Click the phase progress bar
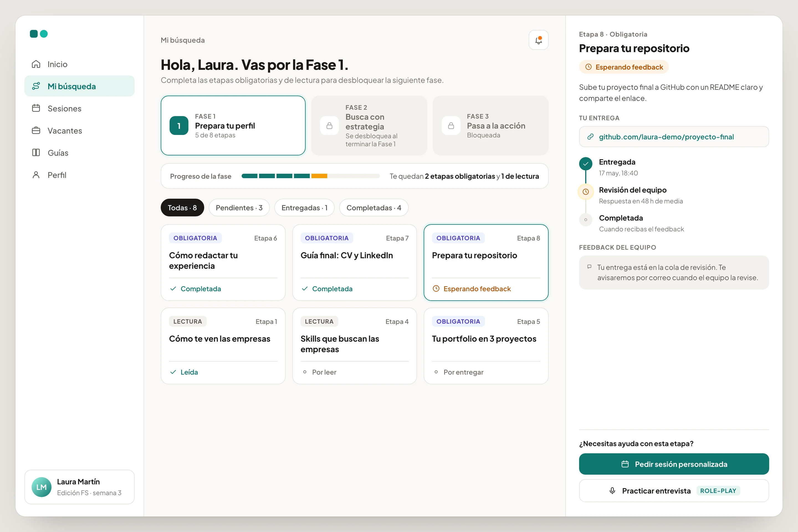The height and width of the screenshot is (532, 798). [310, 176]
